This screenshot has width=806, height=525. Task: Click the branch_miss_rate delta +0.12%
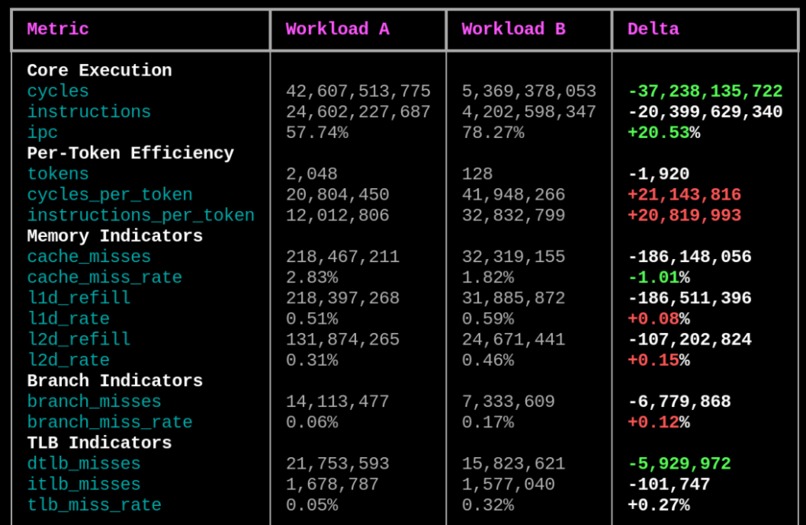click(658, 422)
